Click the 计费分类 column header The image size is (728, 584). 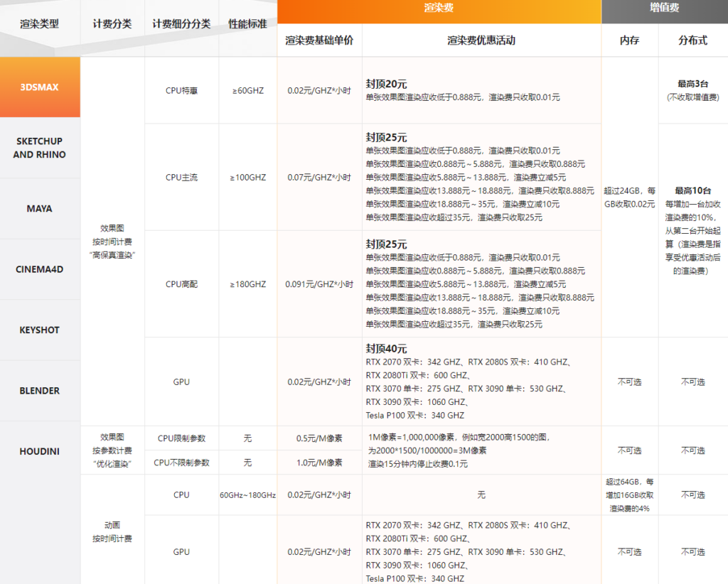112,24
